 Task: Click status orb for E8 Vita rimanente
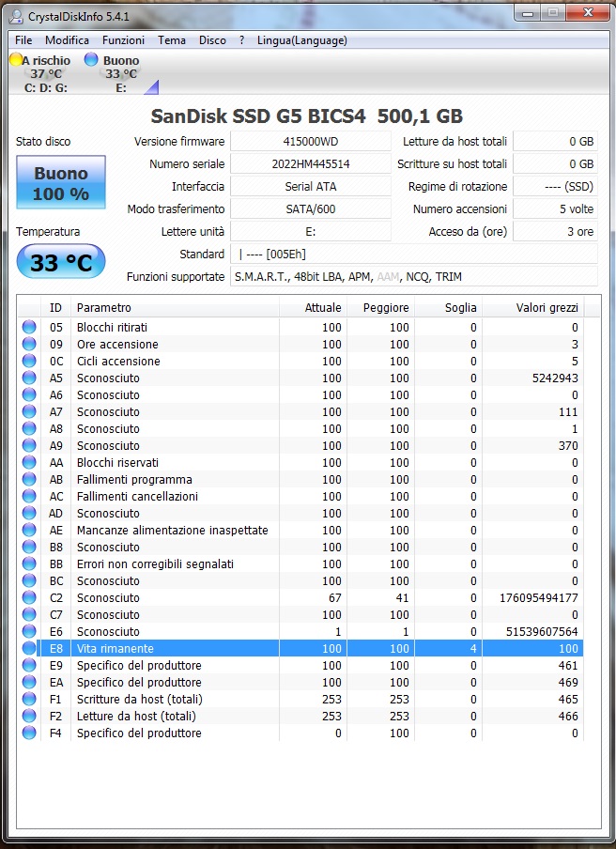(x=29, y=648)
